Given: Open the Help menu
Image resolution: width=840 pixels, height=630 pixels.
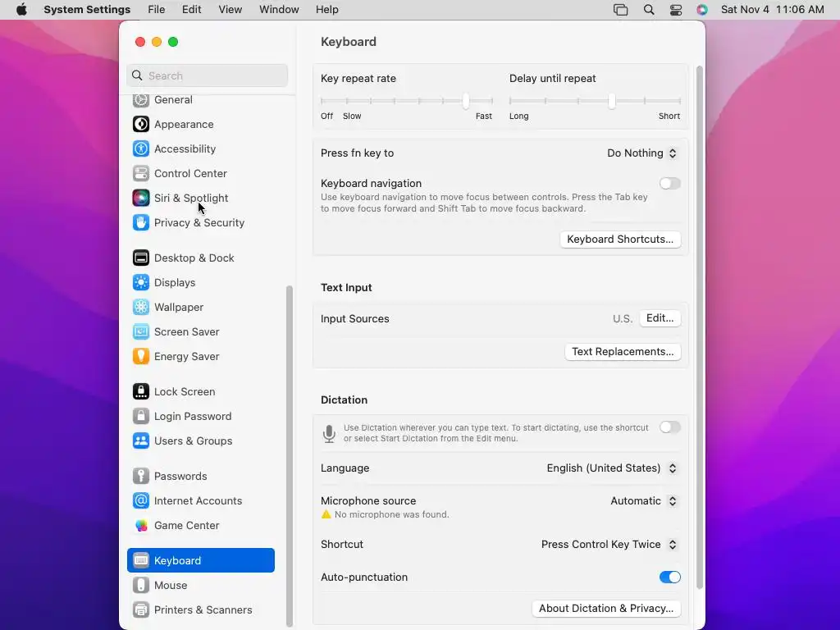Looking at the screenshot, I should pos(326,10).
